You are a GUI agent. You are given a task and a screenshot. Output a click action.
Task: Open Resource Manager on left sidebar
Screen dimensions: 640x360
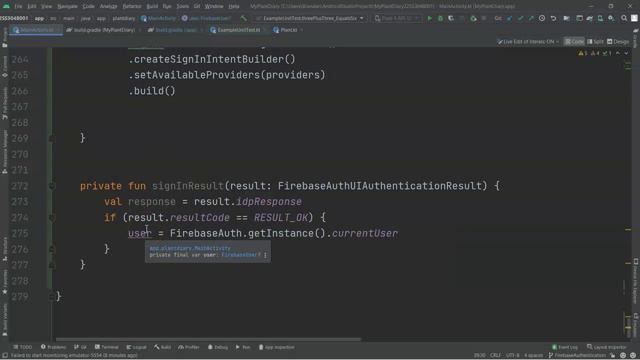4,152
